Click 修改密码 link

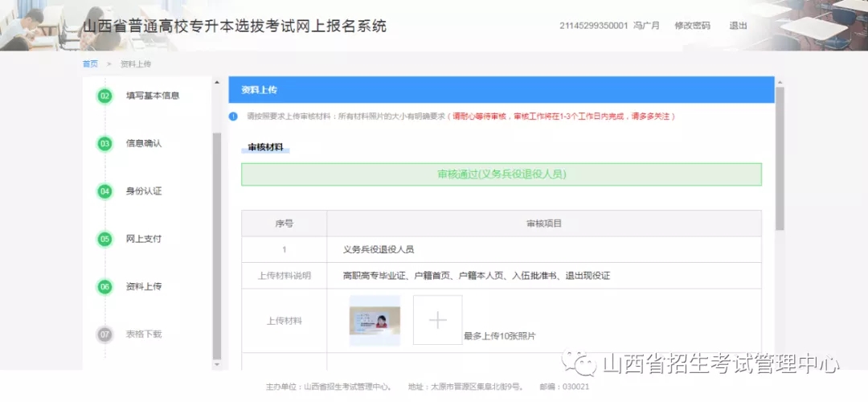click(692, 26)
